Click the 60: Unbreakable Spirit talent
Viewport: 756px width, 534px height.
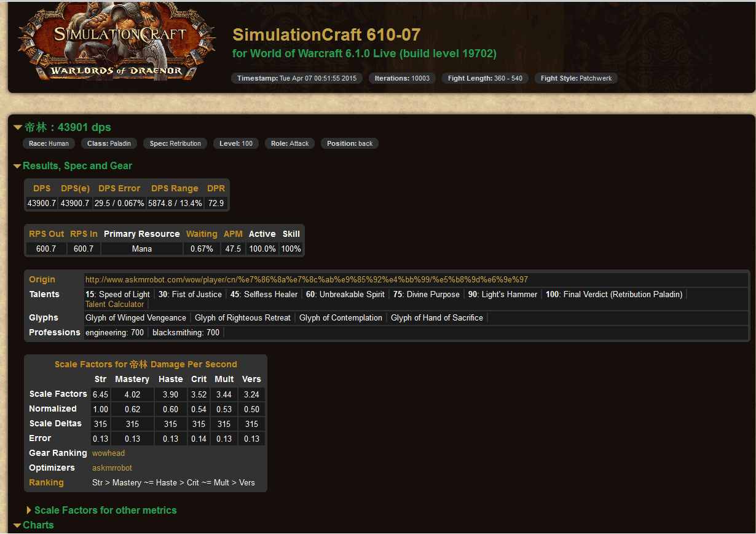pyautogui.click(x=345, y=294)
